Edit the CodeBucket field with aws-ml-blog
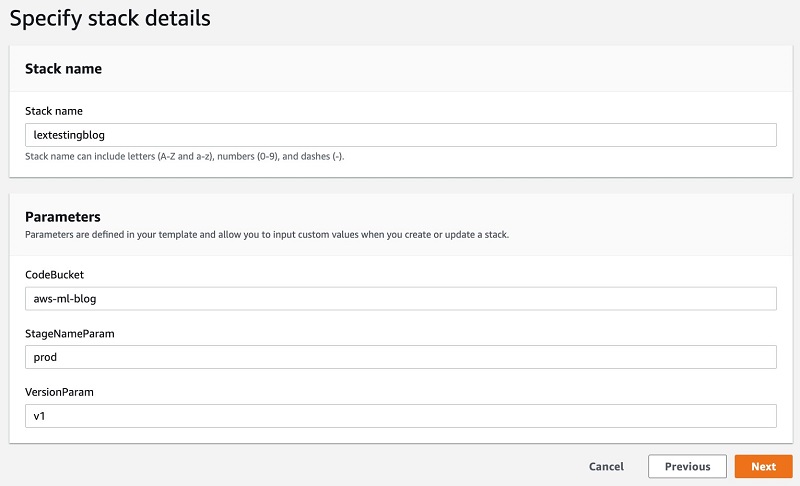Image resolution: width=800 pixels, height=486 pixels. [401, 298]
